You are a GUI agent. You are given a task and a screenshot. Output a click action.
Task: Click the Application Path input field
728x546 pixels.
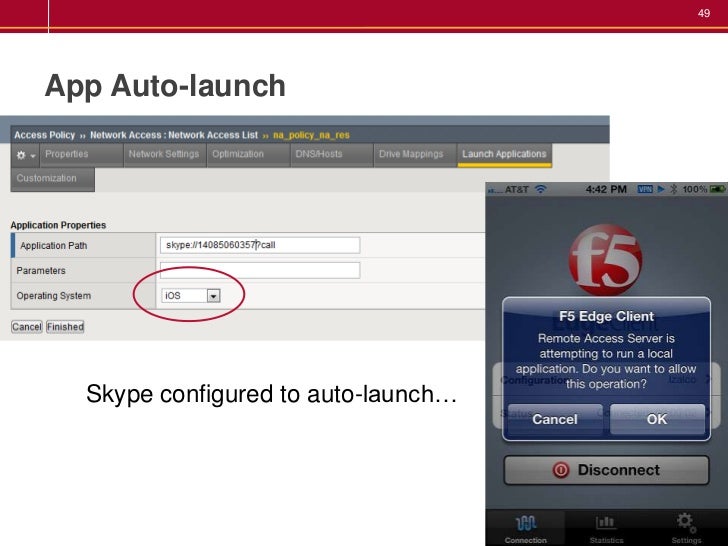(x=260, y=245)
